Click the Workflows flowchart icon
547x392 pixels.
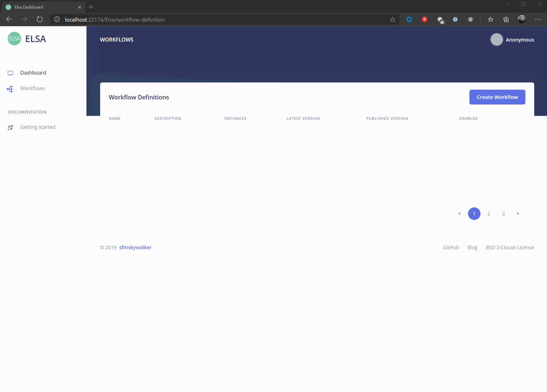(10, 89)
